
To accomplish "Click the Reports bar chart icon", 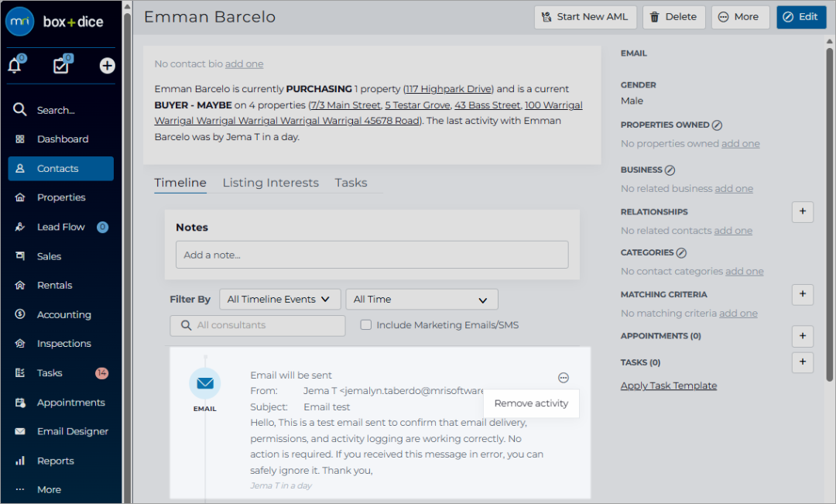I will click(20, 461).
